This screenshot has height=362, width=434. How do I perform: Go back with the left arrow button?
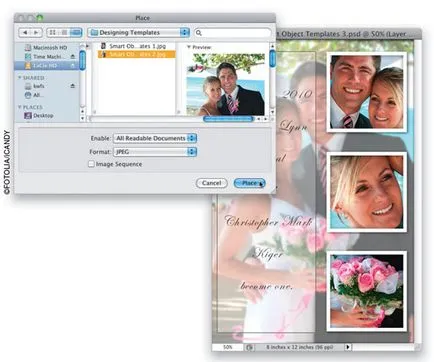[25, 32]
